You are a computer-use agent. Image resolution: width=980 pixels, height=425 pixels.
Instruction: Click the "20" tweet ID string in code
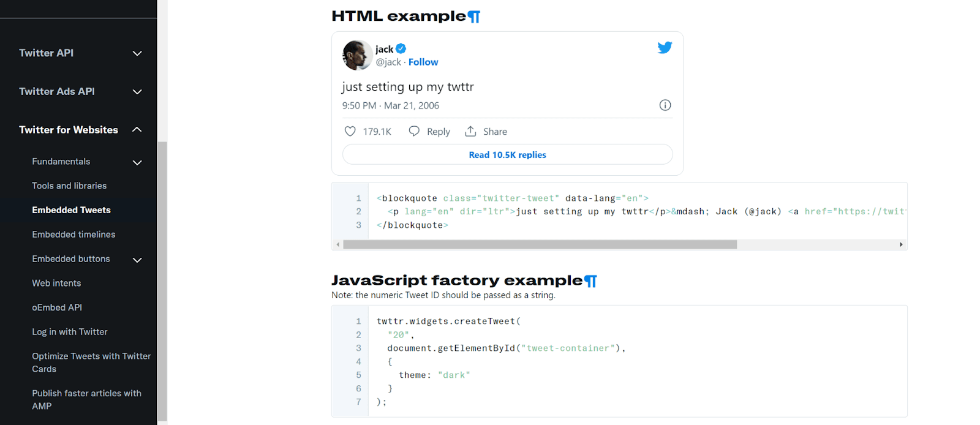[398, 334]
